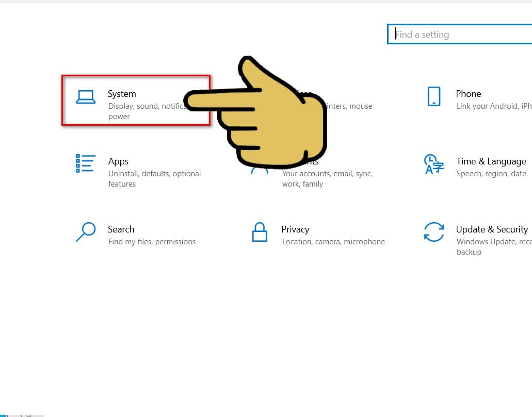Open the Privacy settings label
The image size is (532, 417).
click(x=295, y=229)
